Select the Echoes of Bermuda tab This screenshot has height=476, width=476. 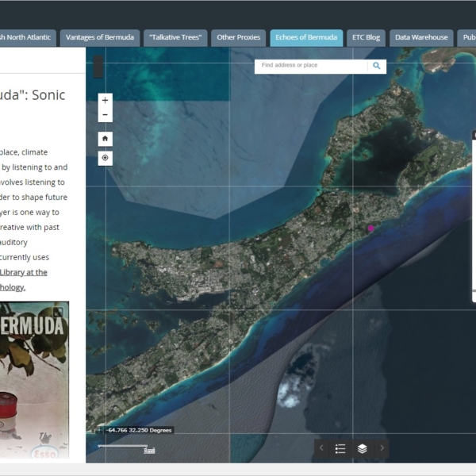click(x=306, y=37)
